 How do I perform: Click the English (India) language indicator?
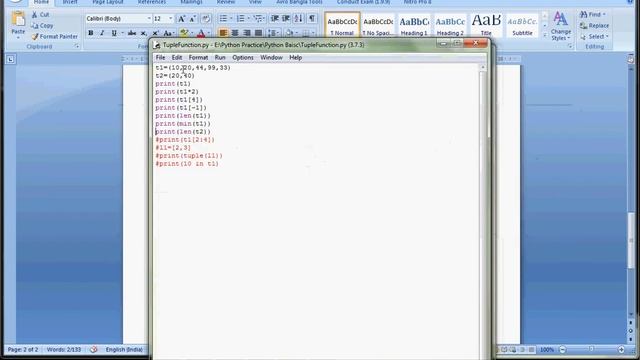tap(124, 350)
